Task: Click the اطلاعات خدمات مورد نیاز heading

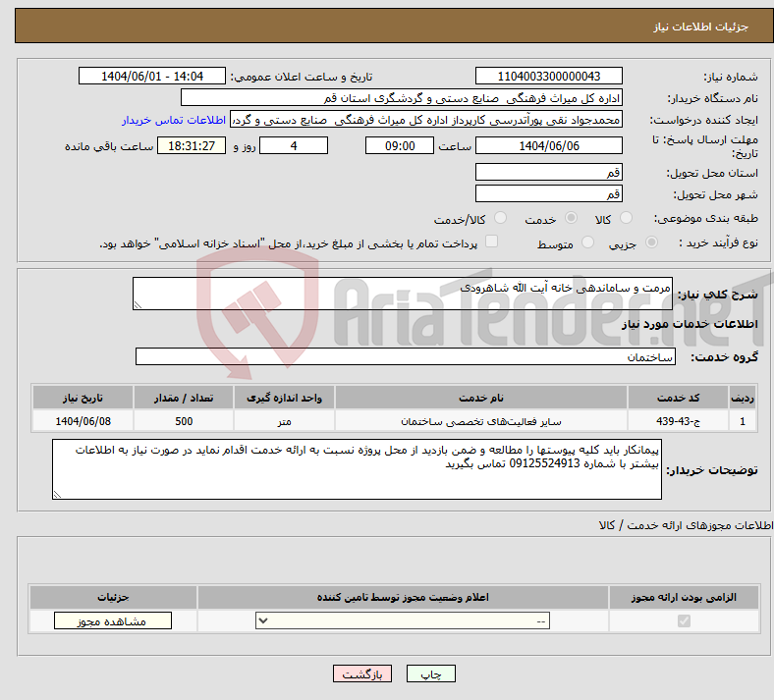Action: pos(690,324)
